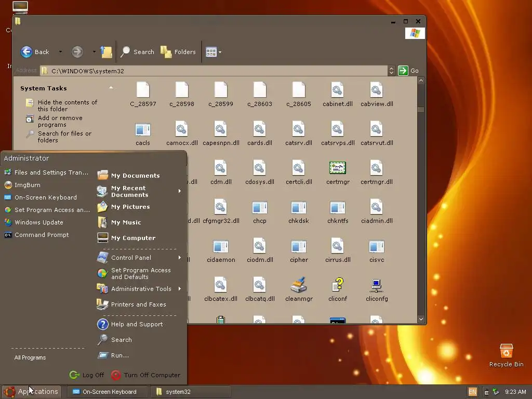The width and height of the screenshot is (532, 399).
Task: Click the Log Off button
Action: point(87,375)
